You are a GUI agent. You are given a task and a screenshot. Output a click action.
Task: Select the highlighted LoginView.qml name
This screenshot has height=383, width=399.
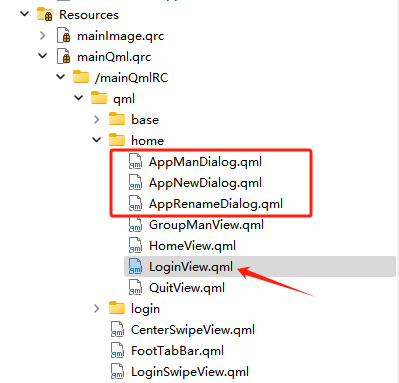pyautogui.click(x=191, y=267)
